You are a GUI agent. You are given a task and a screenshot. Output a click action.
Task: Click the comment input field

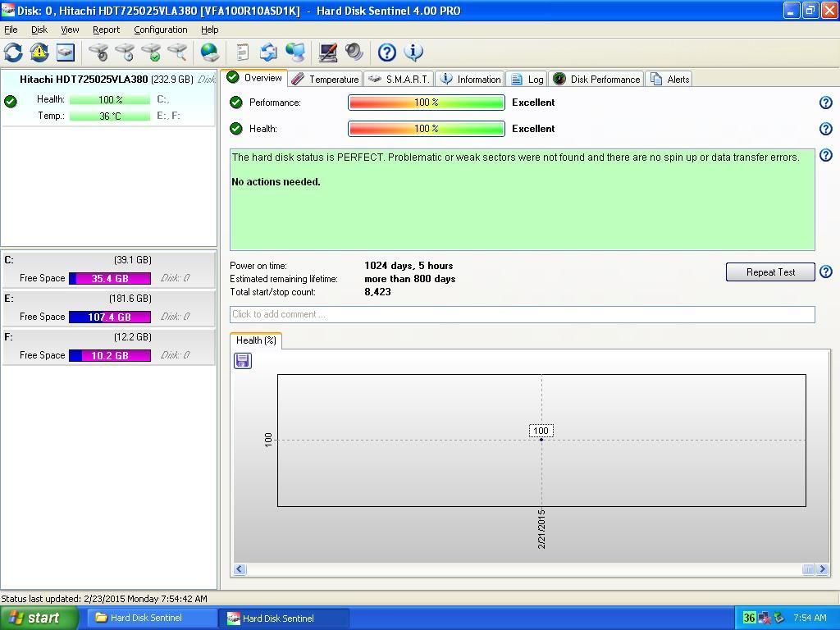coord(522,314)
